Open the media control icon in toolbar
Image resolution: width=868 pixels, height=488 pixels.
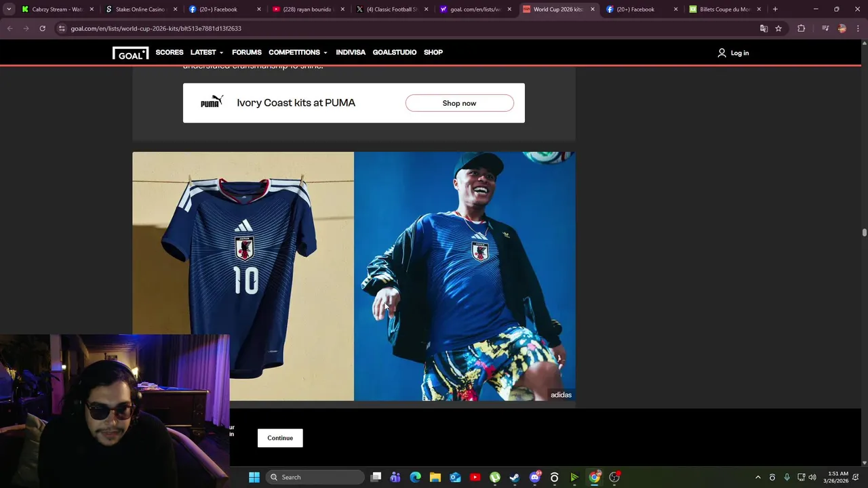pos(825,28)
